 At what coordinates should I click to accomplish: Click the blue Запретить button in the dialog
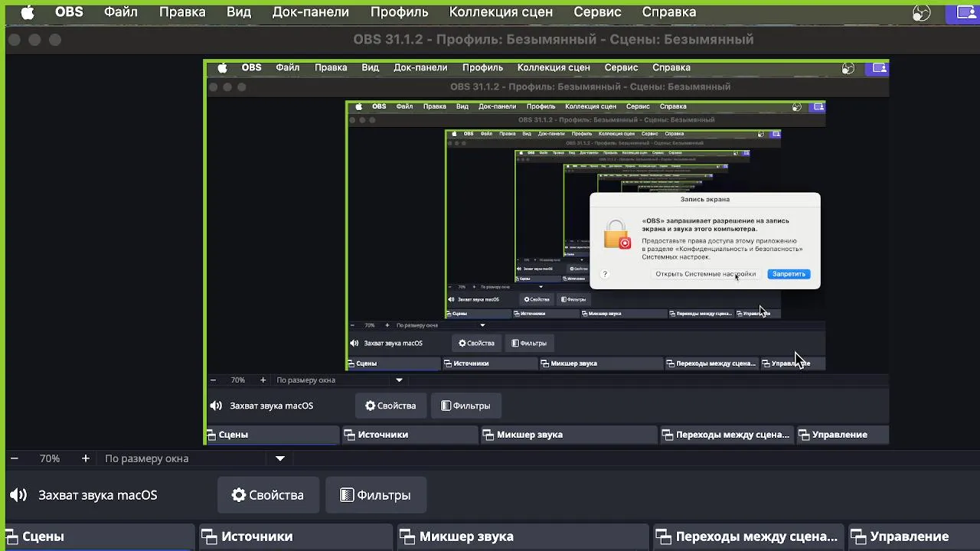tap(789, 274)
